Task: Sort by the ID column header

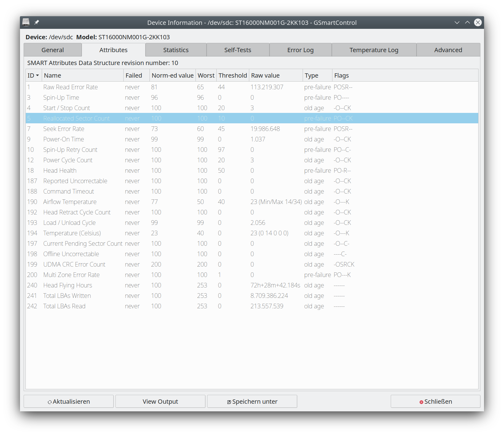Action: click(33, 75)
